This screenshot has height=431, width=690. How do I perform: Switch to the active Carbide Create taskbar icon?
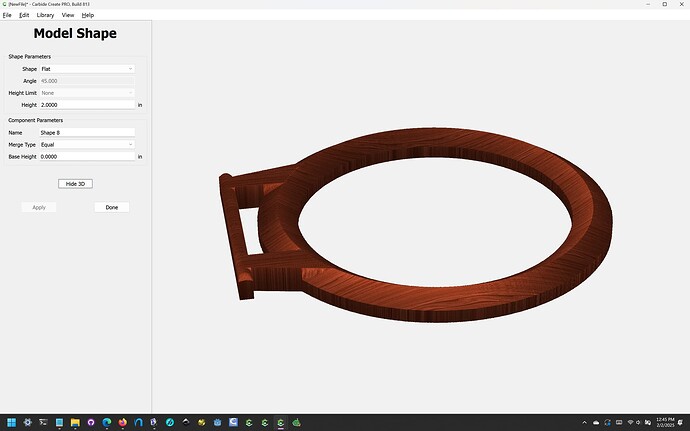click(281, 423)
